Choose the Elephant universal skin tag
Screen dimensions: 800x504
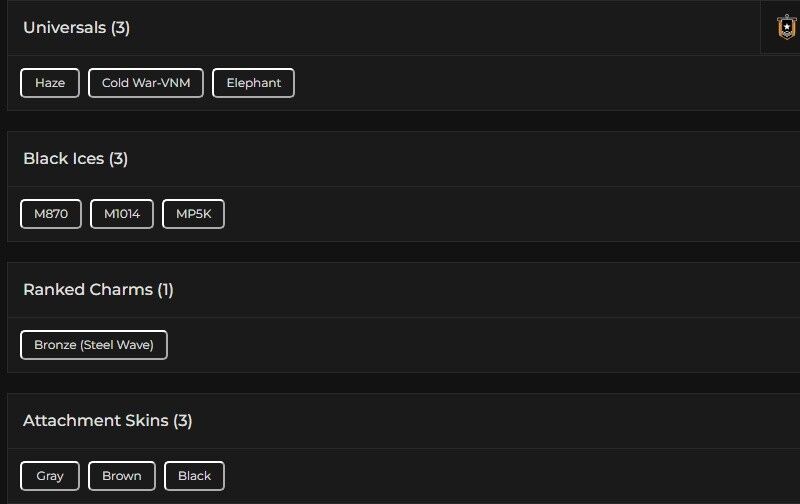coord(254,83)
